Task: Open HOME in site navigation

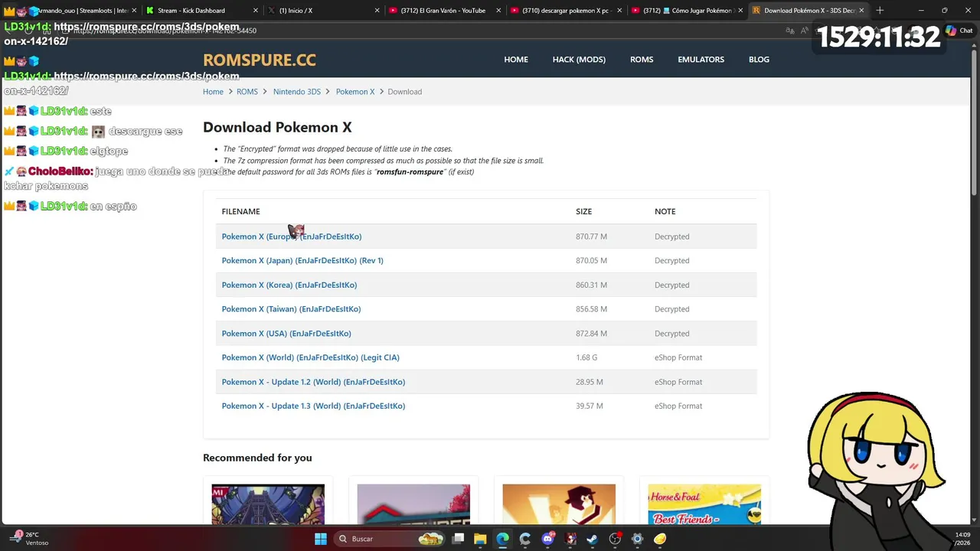Action: click(x=516, y=60)
